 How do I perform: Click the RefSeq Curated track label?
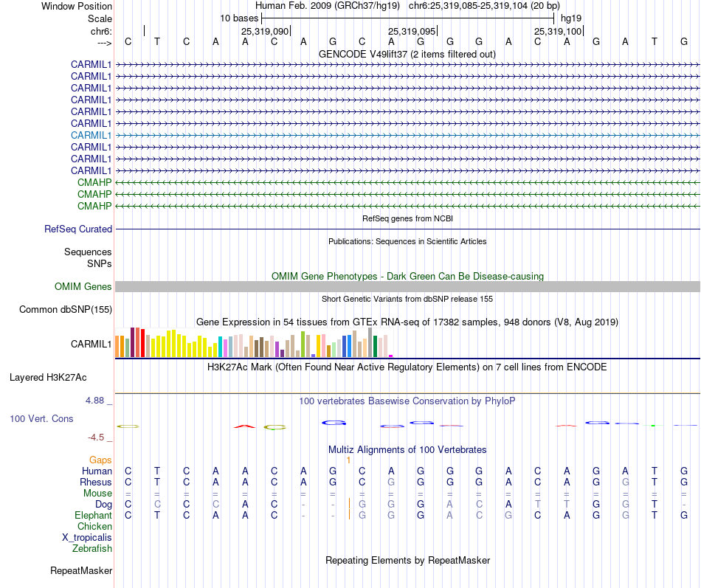pos(78,229)
